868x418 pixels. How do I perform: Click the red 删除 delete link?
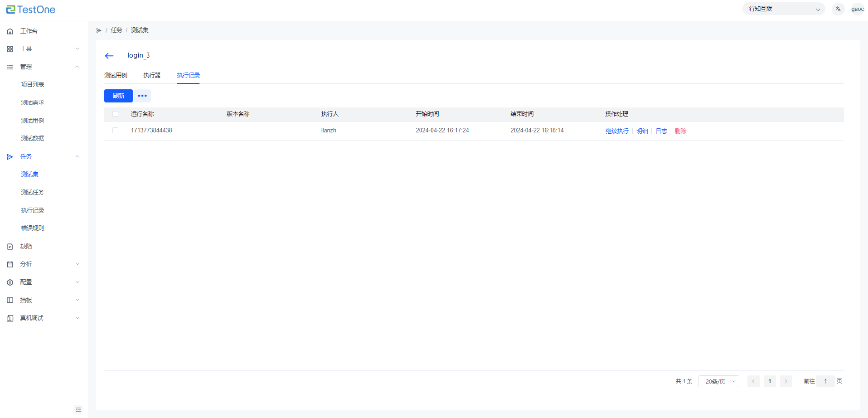(680, 131)
